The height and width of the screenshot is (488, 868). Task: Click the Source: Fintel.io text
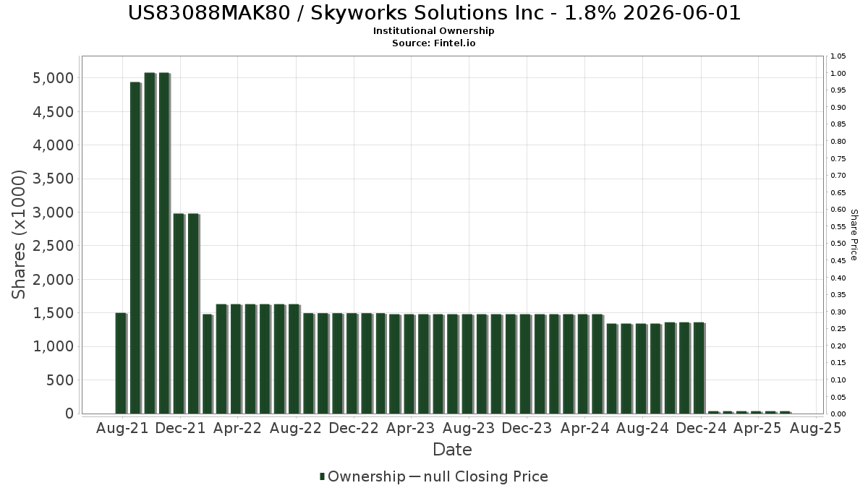click(x=434, y=43)
